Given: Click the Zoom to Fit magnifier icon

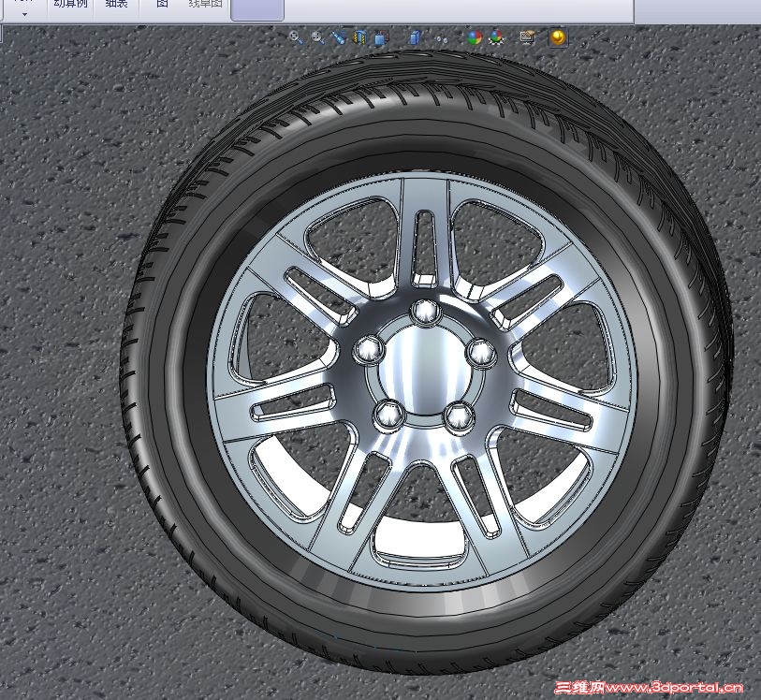Looking at the screenshot, I should click(x=296, y=37).
